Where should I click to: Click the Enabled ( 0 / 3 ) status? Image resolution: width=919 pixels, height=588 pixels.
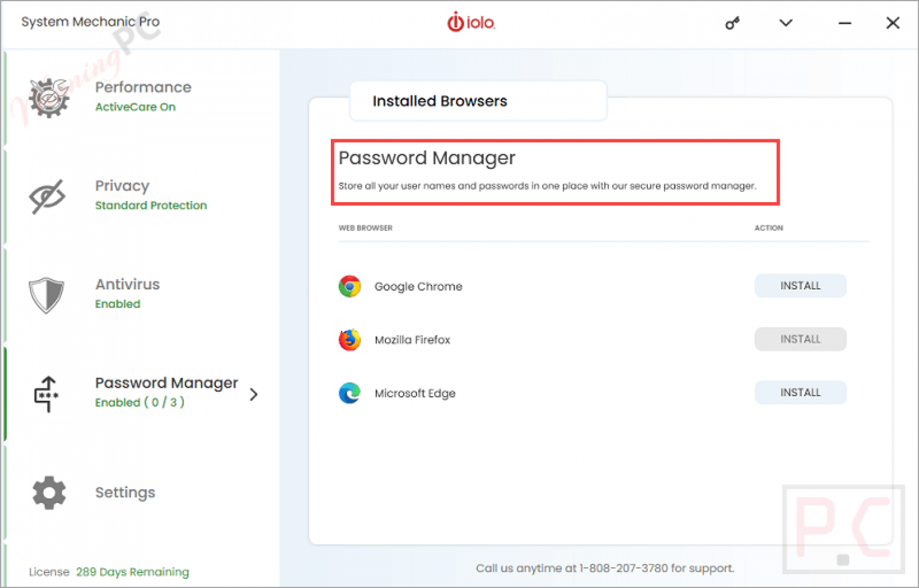point(139,403)
